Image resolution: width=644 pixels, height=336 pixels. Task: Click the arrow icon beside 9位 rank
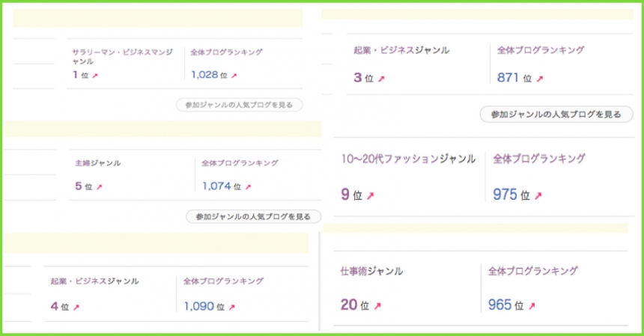[x=370, y=196]
